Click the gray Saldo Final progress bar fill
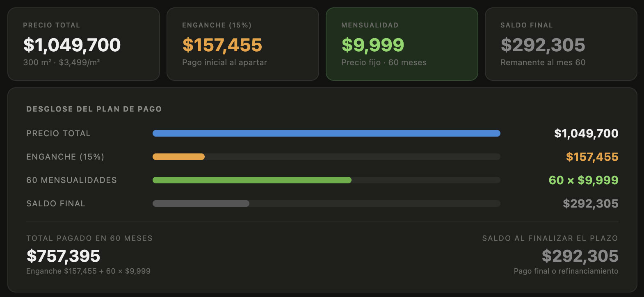This screenshot has width=644, height=297. (x=201, y=203)
